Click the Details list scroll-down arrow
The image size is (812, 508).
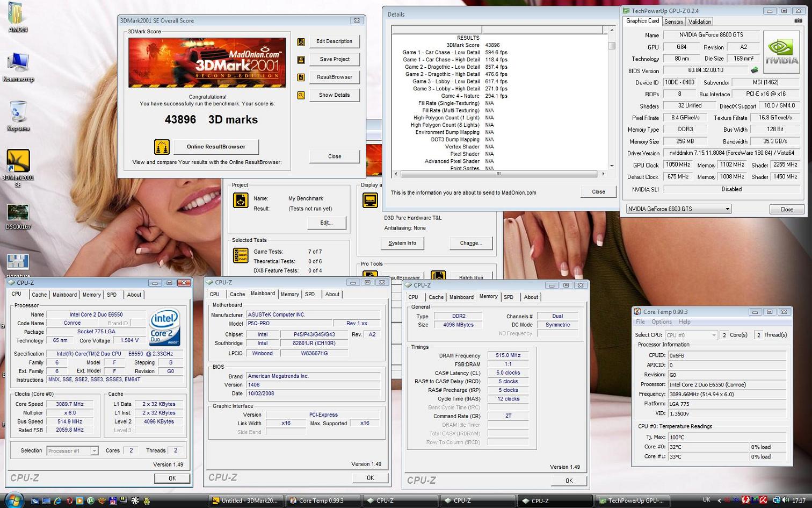(611, 166)
